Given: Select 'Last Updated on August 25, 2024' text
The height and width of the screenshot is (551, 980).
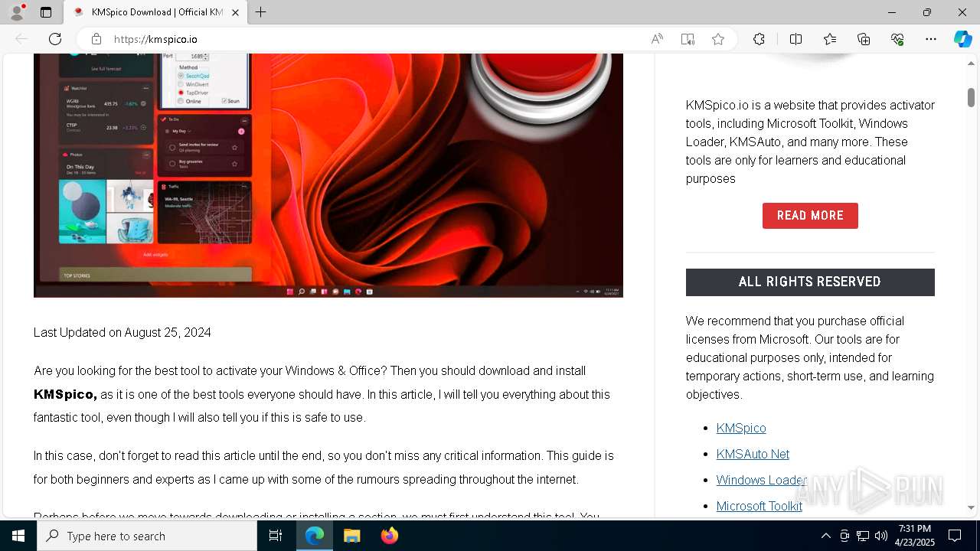Looking at the screenshot, I should (x=122, y=332).
